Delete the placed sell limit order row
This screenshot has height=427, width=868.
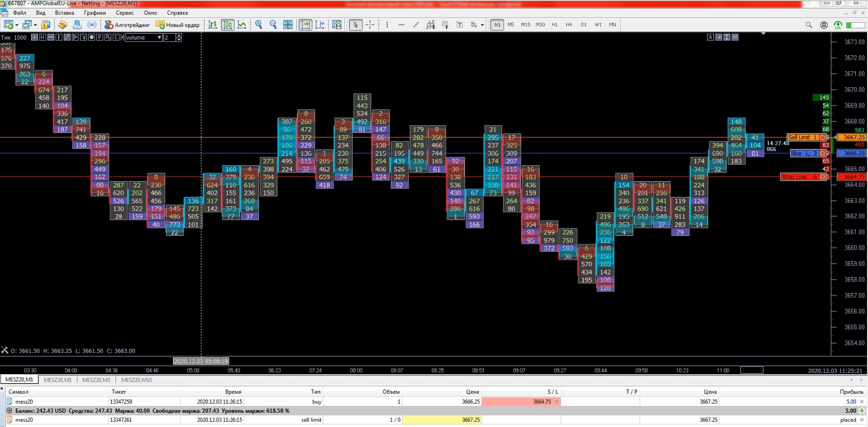click(862, 420)
